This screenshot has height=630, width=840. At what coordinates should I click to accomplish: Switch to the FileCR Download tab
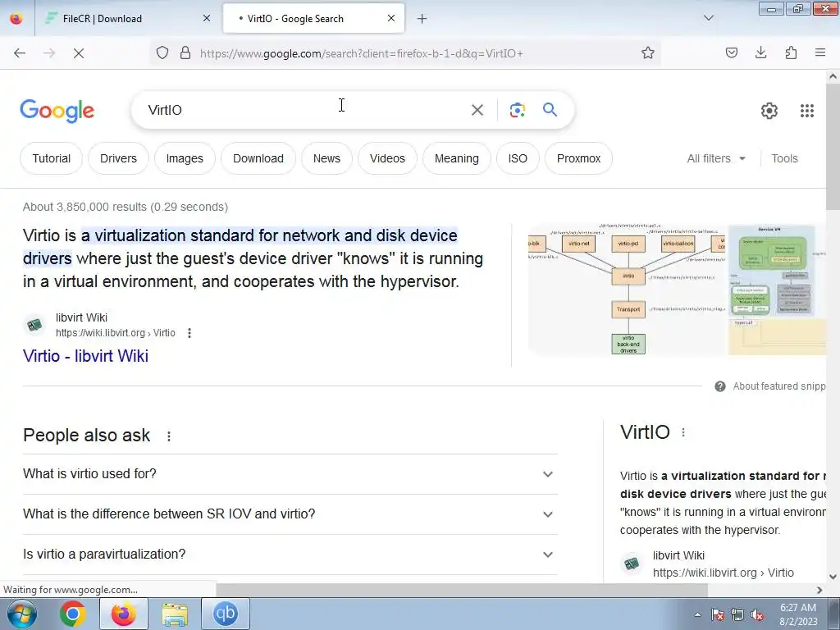pos(127,19)
